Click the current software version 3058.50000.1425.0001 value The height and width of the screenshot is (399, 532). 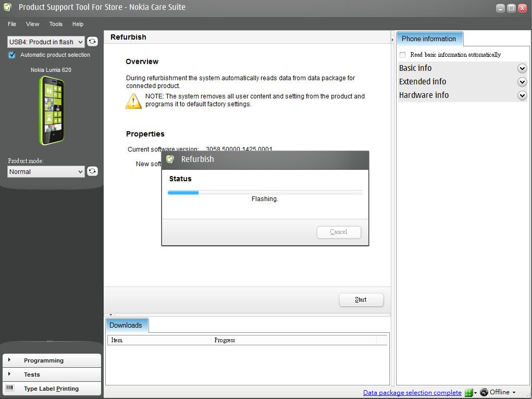pyautogui.click(x=239, y=149)
